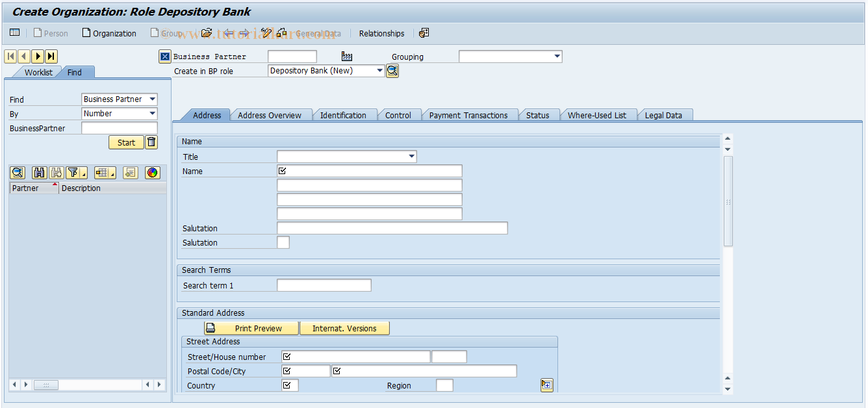Switch to the Identification tab
Viewport: 868px width, 408px height.
click(x=343, y=115)
